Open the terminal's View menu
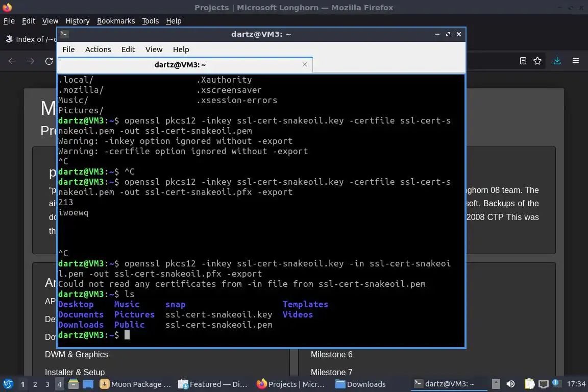 [154, 50]
